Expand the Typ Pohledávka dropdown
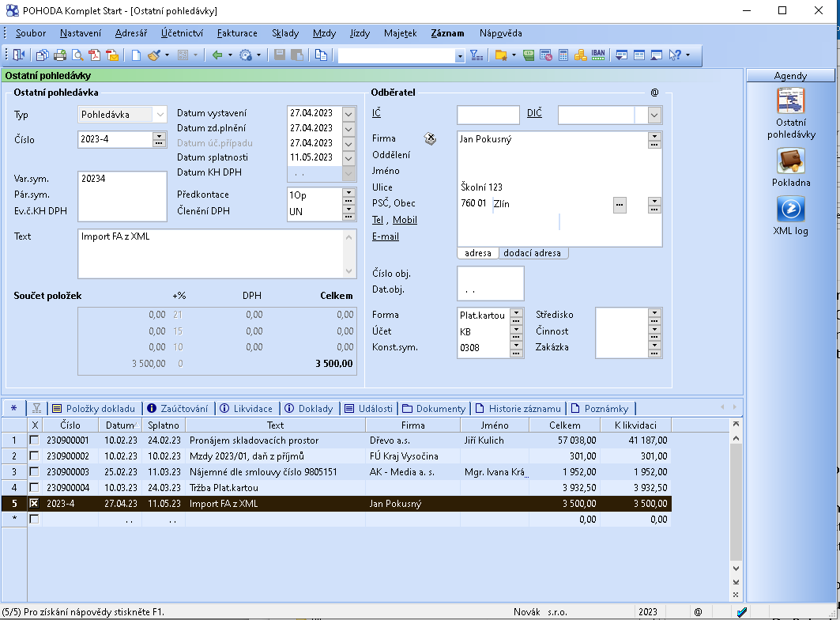 tap(160, 114)
